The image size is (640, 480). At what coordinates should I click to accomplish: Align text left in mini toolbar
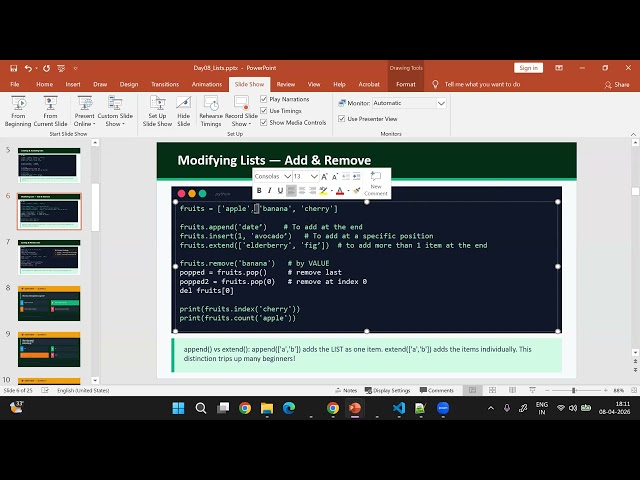(291, 191)
